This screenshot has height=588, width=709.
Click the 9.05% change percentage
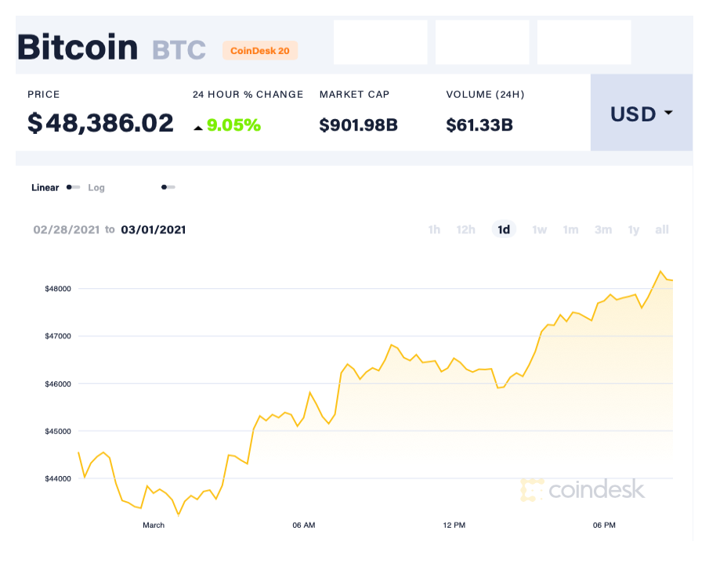(235, 125)
